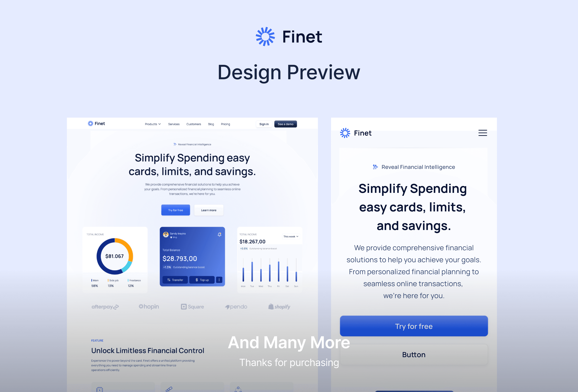
Task: Click the Finet logo icon on mobile preview
Action: (345, 133)
